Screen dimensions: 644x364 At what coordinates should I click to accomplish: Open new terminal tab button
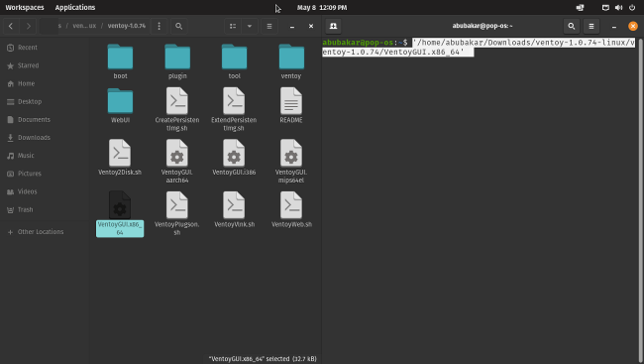(x=334, y=26)
